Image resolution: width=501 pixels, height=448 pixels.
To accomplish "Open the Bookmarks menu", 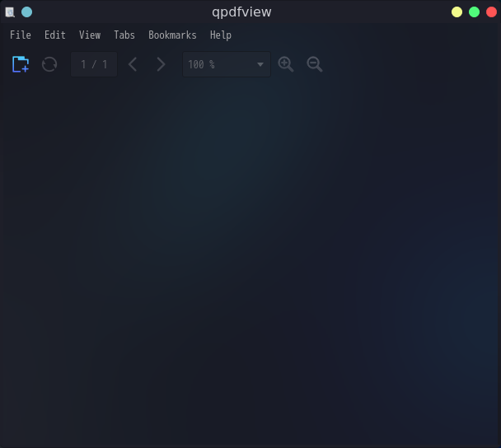I will (172, 35).
